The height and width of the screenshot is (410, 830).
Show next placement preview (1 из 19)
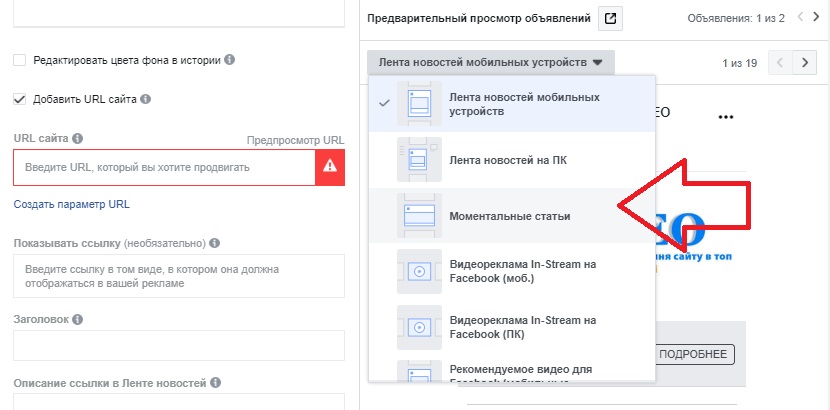tap(805, 62)
